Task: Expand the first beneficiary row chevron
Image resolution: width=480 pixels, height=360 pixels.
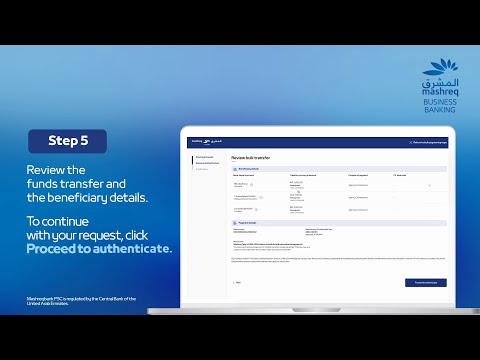Action: click(429, 185)
